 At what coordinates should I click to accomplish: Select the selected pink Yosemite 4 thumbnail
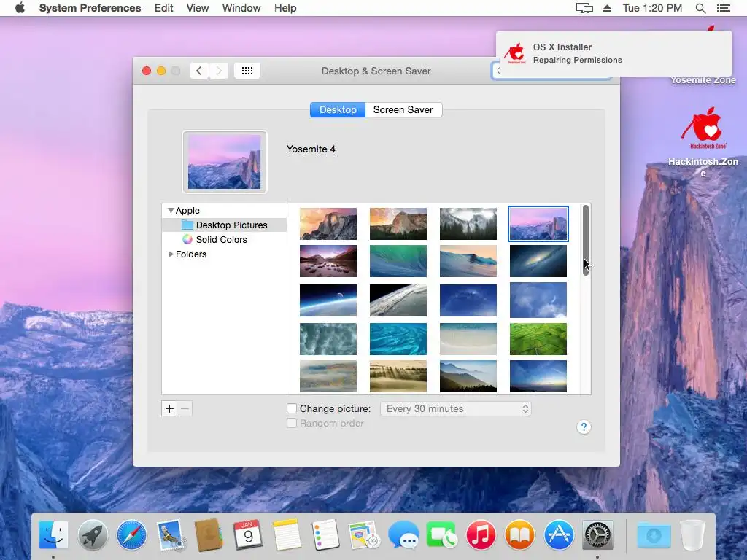coord(538,223)
